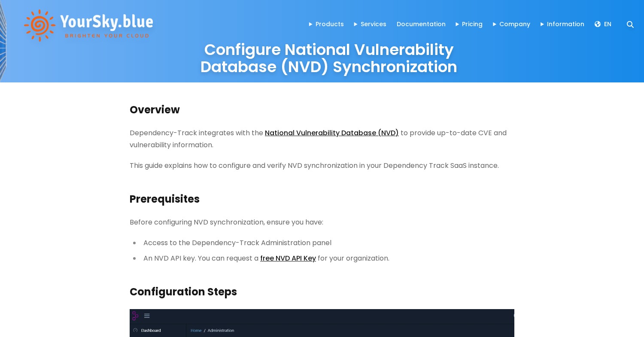Click the globe language icon
Image resolution: width=644 pixels, height=337 pixels.
598,24
